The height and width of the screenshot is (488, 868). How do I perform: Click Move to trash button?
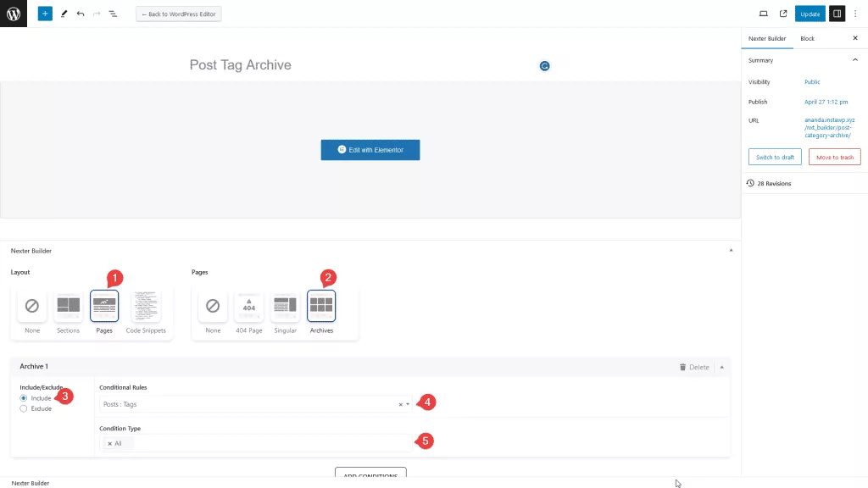[835, 157]
